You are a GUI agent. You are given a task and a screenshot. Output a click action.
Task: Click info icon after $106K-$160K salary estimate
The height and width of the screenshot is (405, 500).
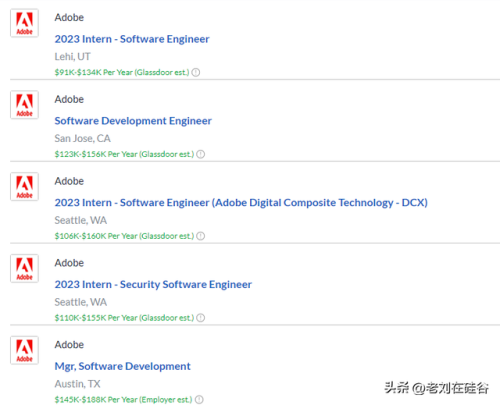(x=201, y=236)
